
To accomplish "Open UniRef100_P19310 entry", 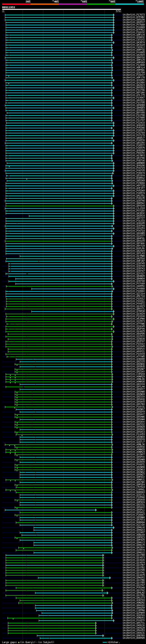I will [133, 344].
